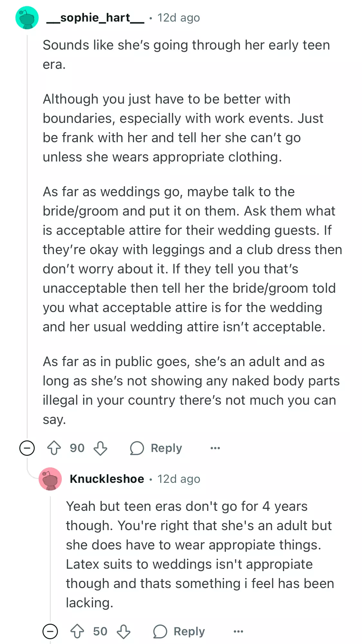Upvote the __sophie_hart__ comment
The image size is (362, 644).
point(54,448)
